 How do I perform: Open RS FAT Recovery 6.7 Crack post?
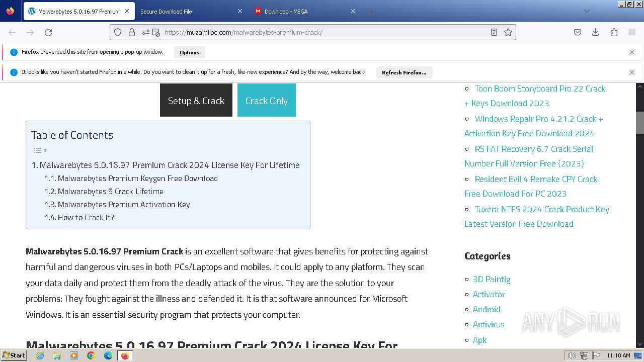[x=528, y=156]
